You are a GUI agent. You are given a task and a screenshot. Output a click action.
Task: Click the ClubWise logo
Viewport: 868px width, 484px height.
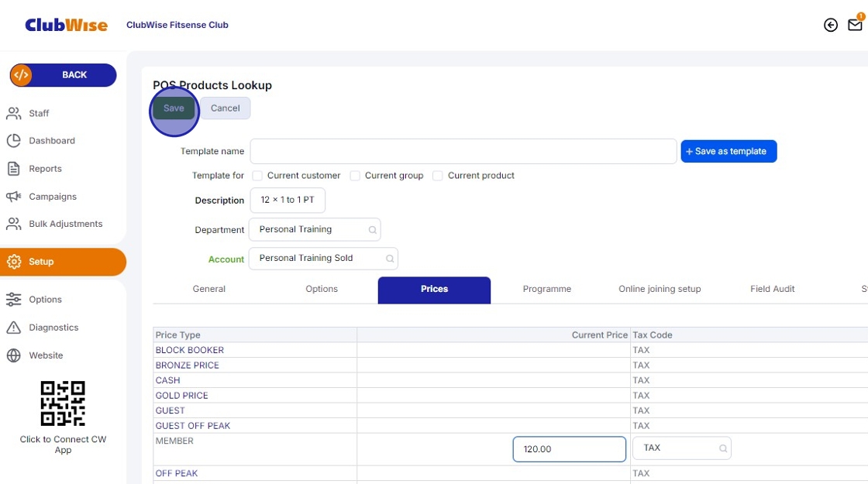pyautogui.click(x=66, y=25)
